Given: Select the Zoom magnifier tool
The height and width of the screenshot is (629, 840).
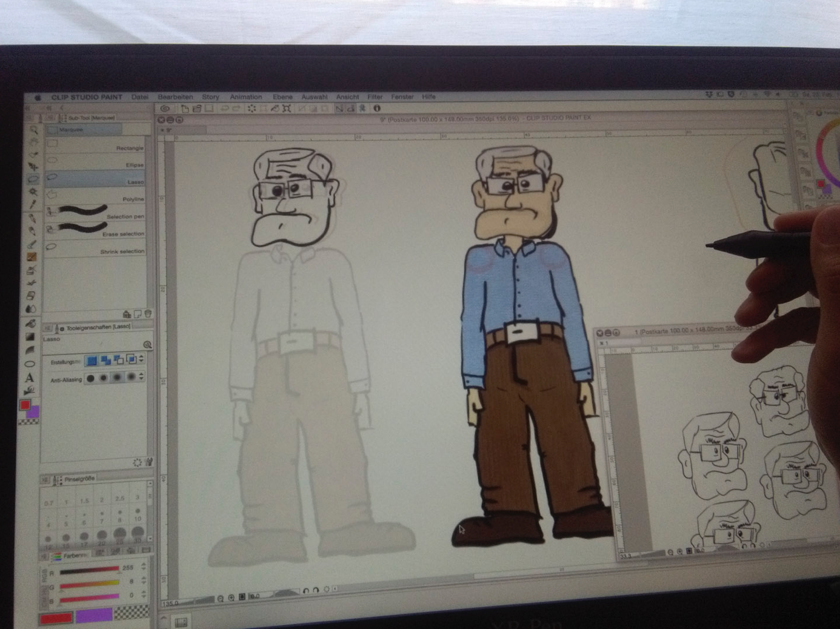Looking at the screenshot, I should 34,129.
